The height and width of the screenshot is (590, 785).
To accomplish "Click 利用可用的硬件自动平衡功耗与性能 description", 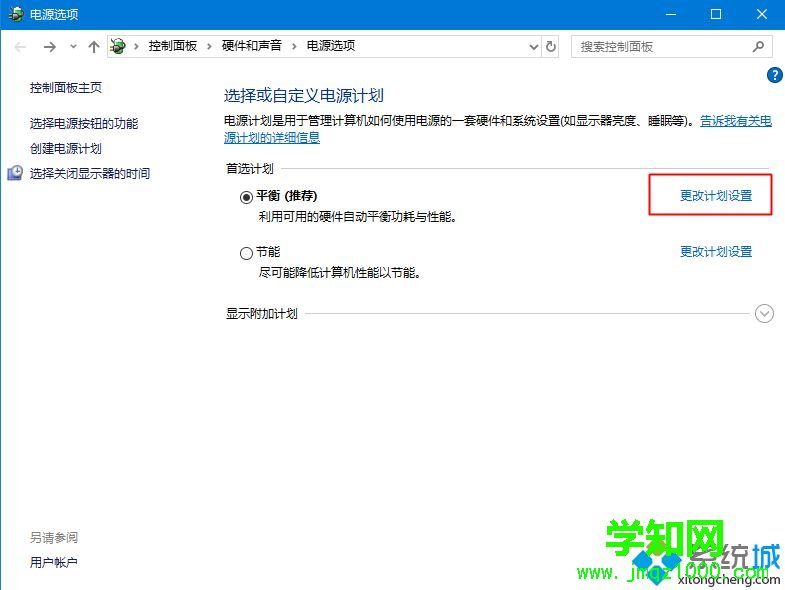I will click(x=357, y=217).
